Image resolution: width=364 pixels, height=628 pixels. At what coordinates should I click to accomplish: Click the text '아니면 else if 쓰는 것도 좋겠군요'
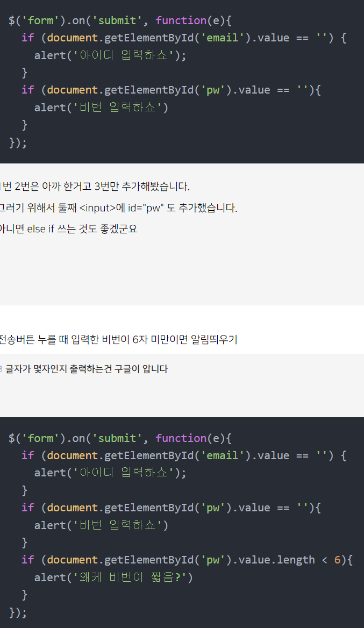(68, 229)
